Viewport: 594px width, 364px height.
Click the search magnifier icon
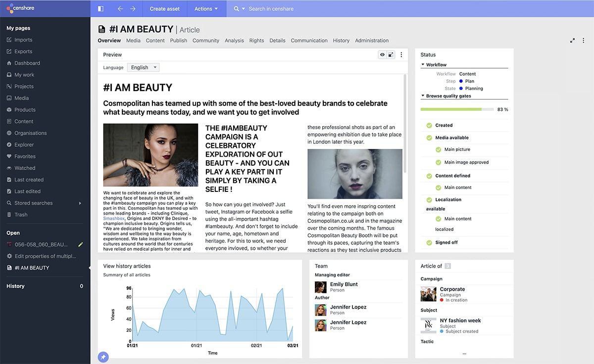pyautogui.click(x=236, y=8)
